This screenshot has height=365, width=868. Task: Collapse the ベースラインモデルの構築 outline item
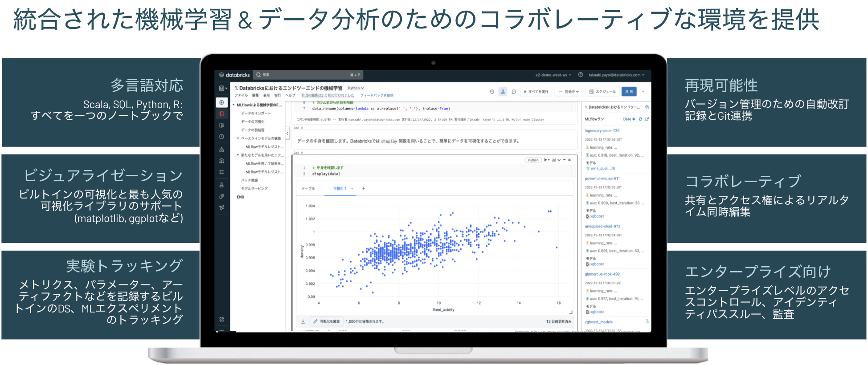(238, 138)
